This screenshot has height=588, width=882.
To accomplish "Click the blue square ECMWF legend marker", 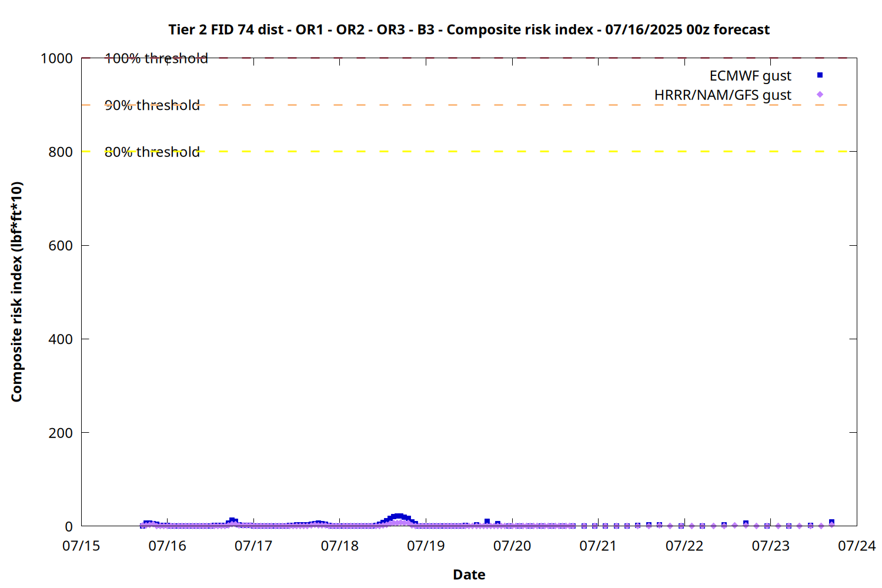I will (820, 75).
